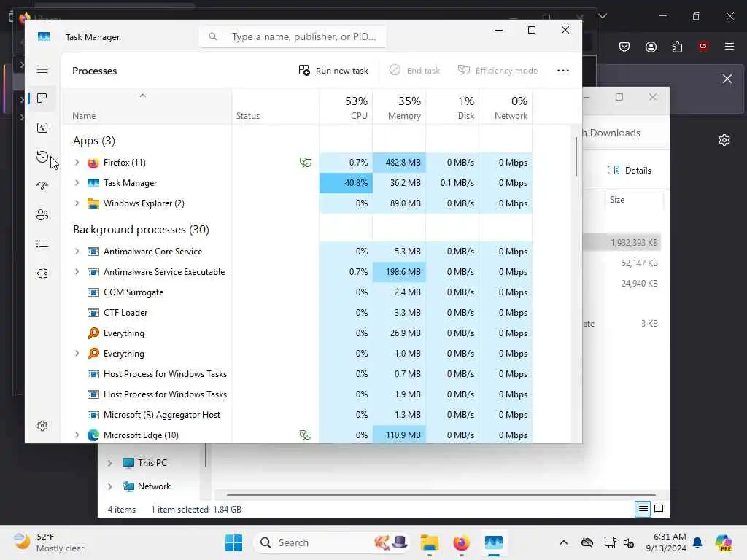747x560 pixels.
Task: Expand Antimalware Service Executable row
Action: [x=77, y=272]
